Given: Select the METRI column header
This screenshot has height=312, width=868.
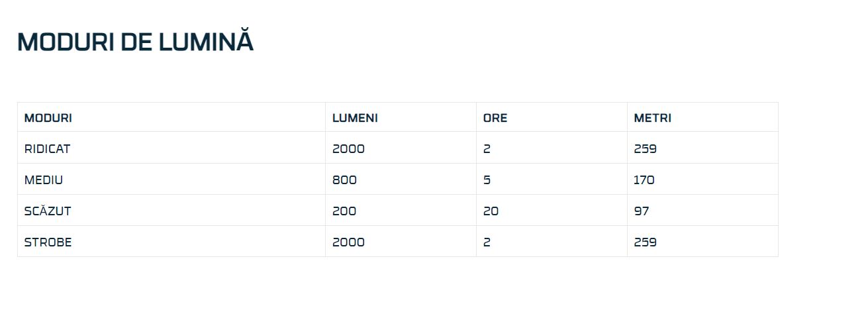Looking at the screenshot, I should pos(652,118).
